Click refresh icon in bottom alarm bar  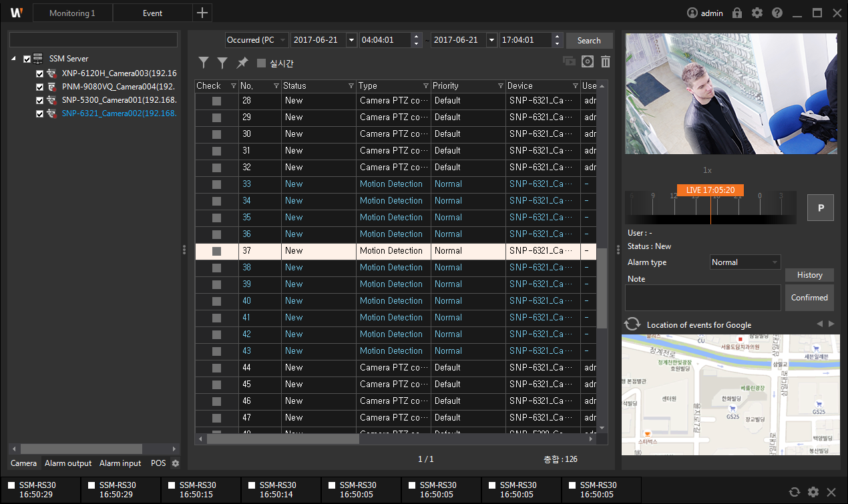(x=794, y=492)
